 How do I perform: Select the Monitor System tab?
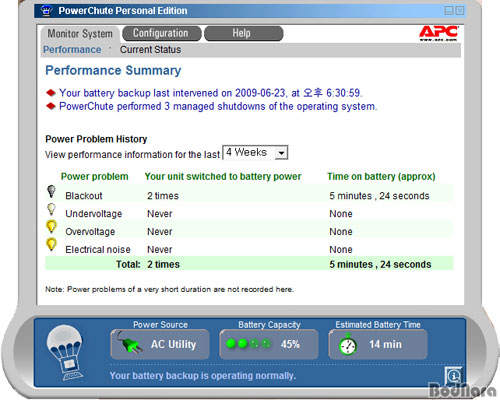80,34
